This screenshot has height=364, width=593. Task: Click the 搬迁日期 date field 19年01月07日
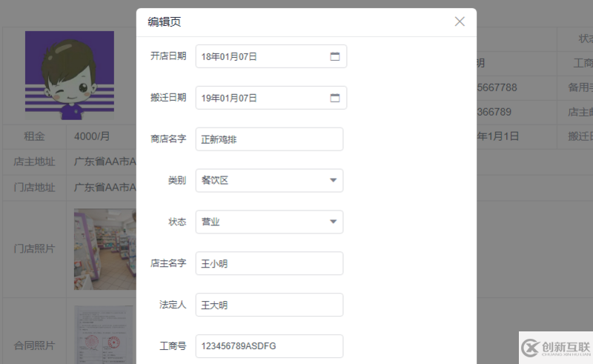click(x=271, y=98)
